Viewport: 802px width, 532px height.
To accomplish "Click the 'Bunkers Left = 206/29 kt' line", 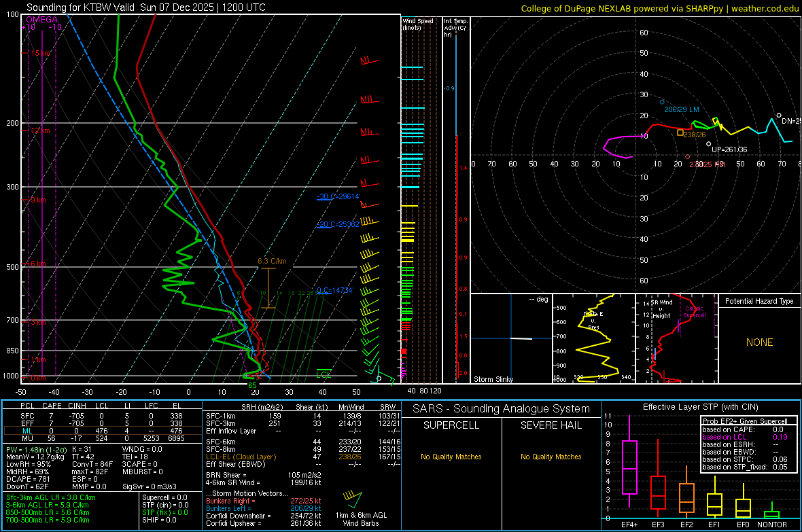I will pos(264,508).
